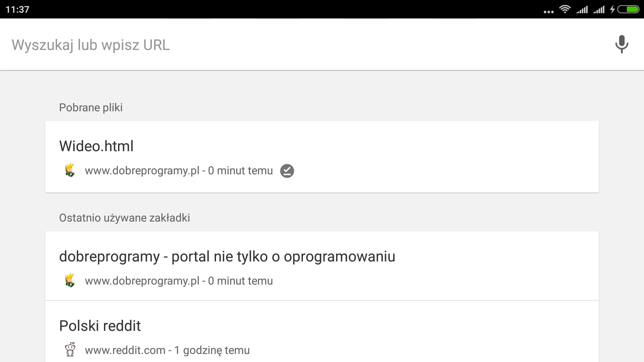
Task: Select the Wideo.html download card
Action: pos(322,156)
